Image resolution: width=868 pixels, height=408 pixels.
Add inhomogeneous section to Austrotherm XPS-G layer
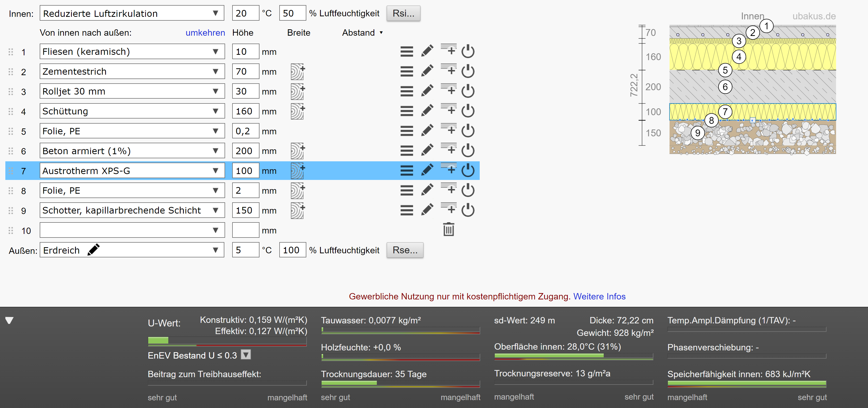298,171
